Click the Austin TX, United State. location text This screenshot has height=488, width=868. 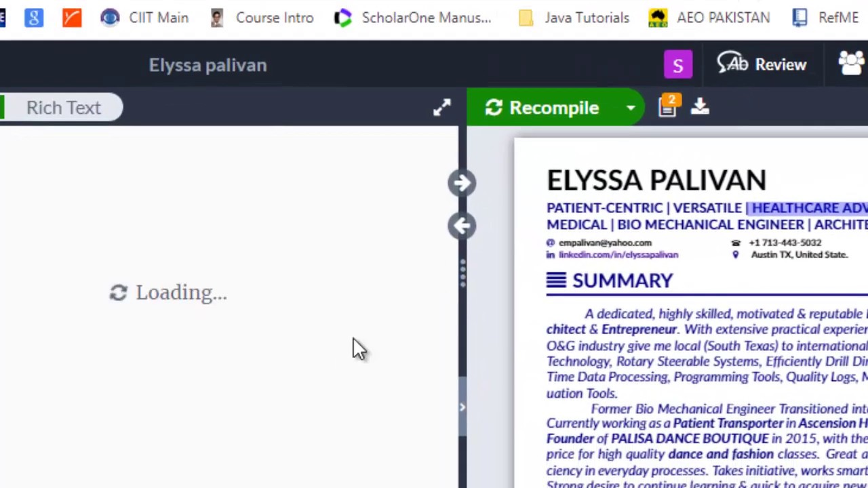[x=800, y=255]
